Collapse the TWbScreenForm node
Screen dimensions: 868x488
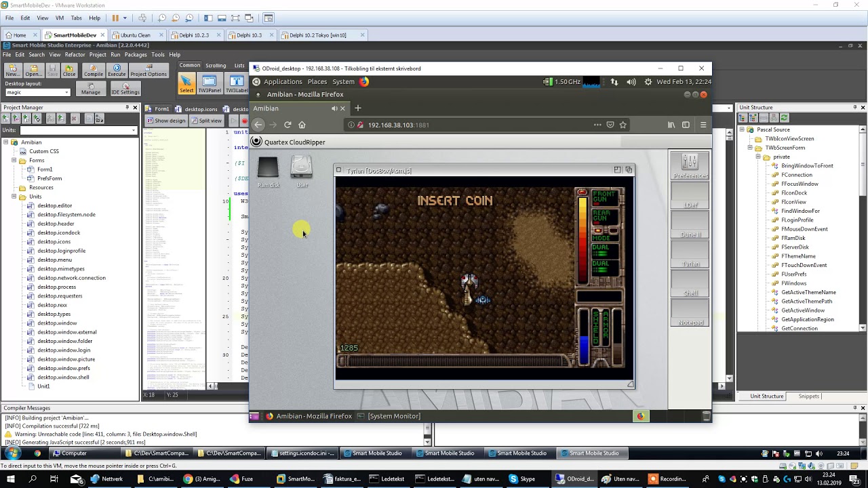coord(750,148)
